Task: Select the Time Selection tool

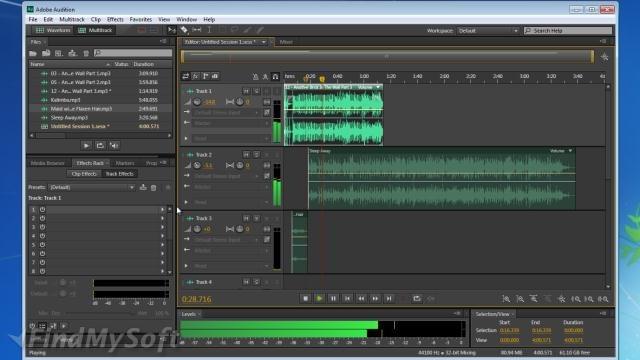Action: click(209, 30)
